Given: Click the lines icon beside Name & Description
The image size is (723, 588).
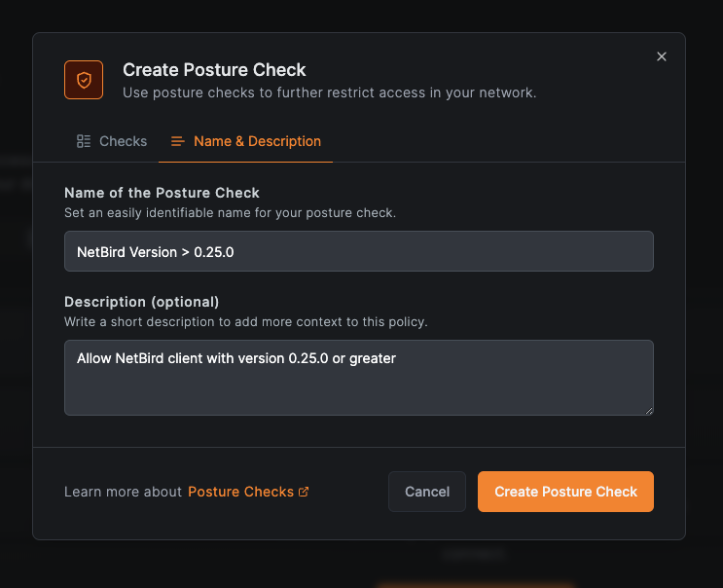Looking at the screenshot, I should click(x=178, y=141).
